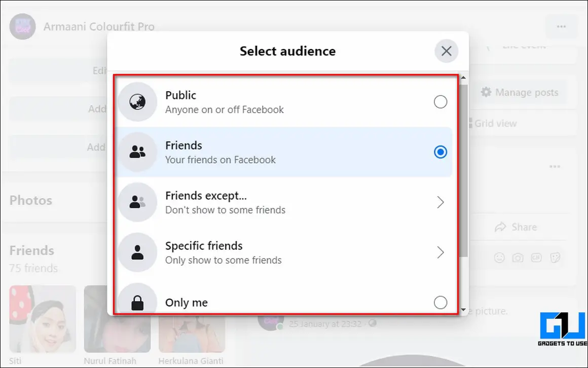
Task: Open the Photos section heading
Action: 31,200
